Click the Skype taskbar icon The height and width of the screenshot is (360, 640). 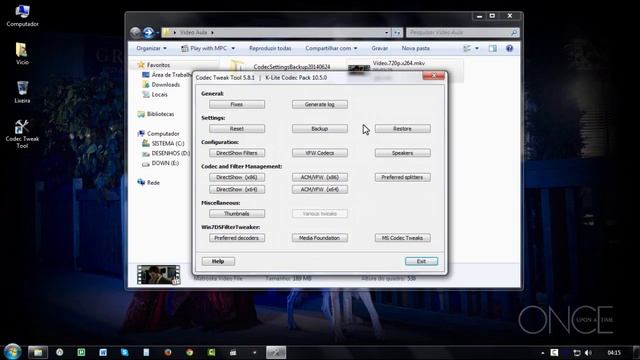click(124, 352)
